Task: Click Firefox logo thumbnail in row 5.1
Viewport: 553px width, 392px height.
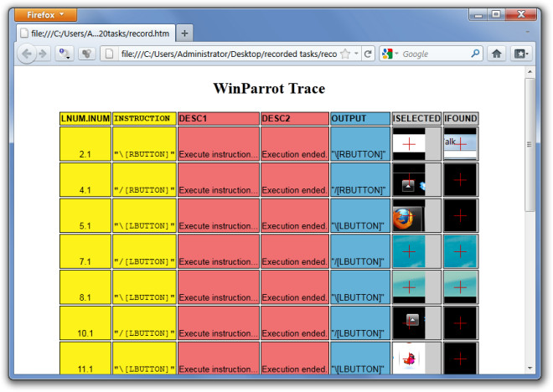Action: 409,215
